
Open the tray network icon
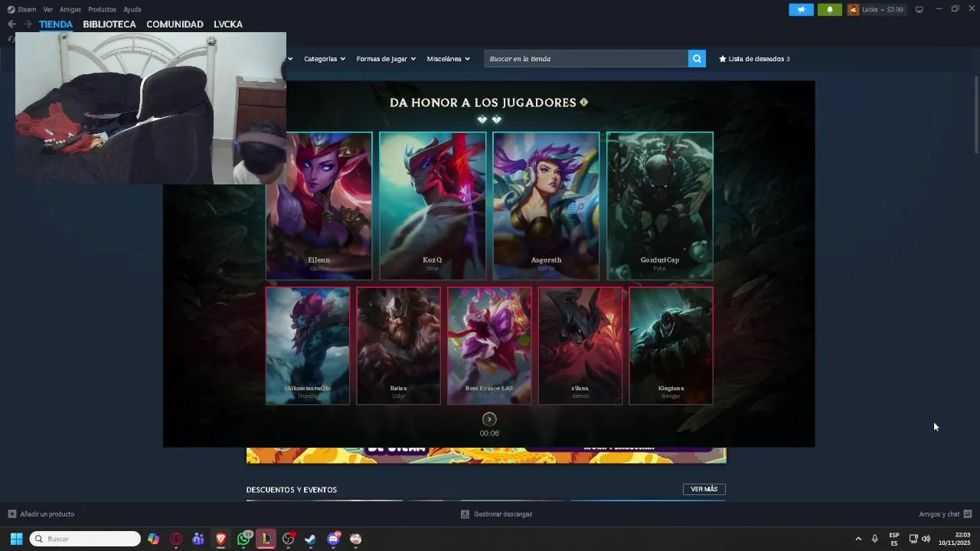click(913, 539)
